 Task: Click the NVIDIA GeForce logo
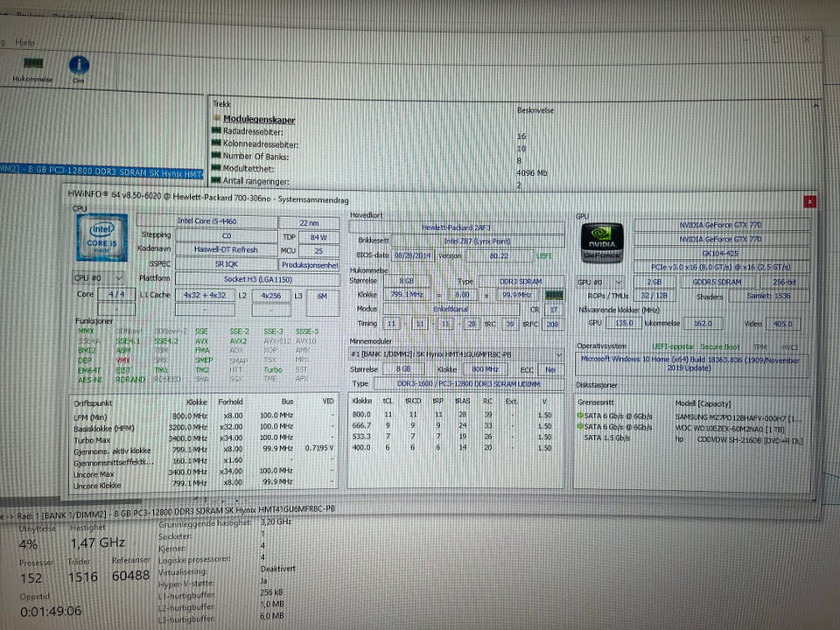tap(602, 243)
